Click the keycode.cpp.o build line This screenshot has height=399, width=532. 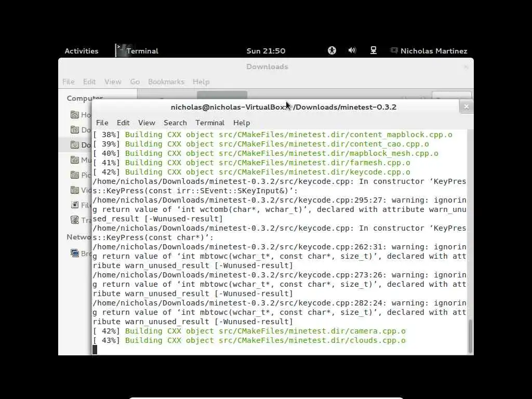[251, 172]
